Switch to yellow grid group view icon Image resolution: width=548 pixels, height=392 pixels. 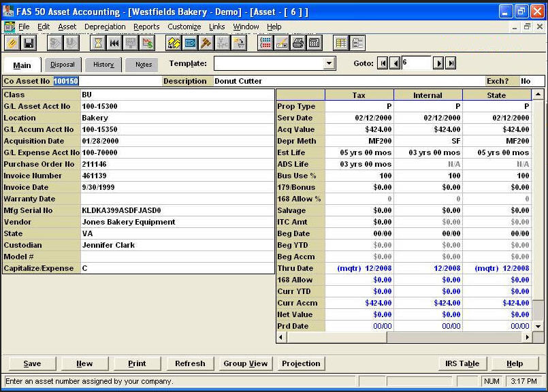(x=341, y=44)
